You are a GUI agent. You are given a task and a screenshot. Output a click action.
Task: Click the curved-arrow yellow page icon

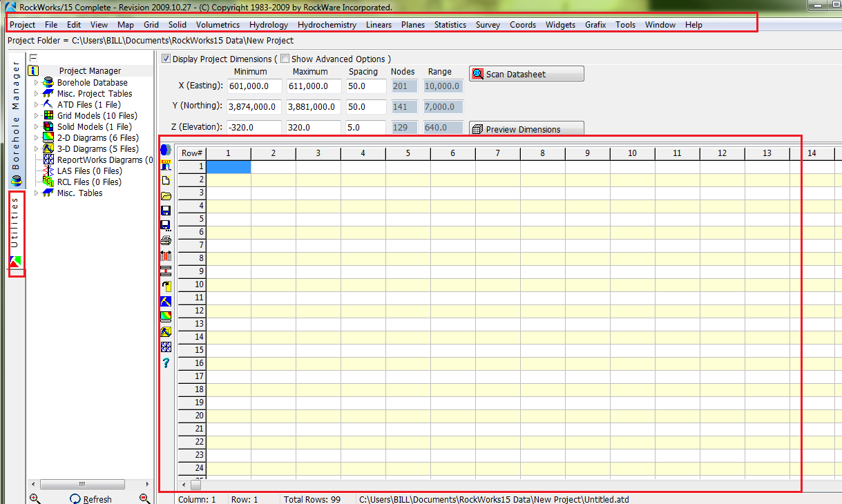click(166, 286)
